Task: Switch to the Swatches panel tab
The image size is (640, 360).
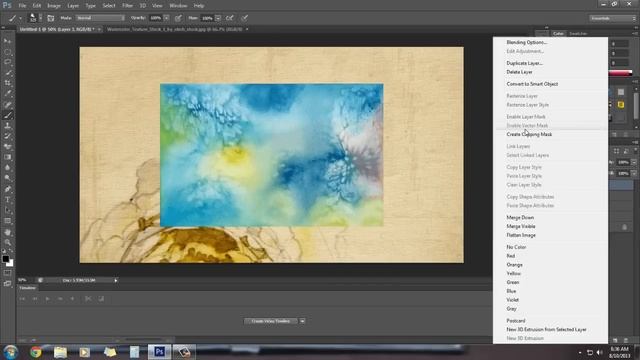Action: point(578,33)
